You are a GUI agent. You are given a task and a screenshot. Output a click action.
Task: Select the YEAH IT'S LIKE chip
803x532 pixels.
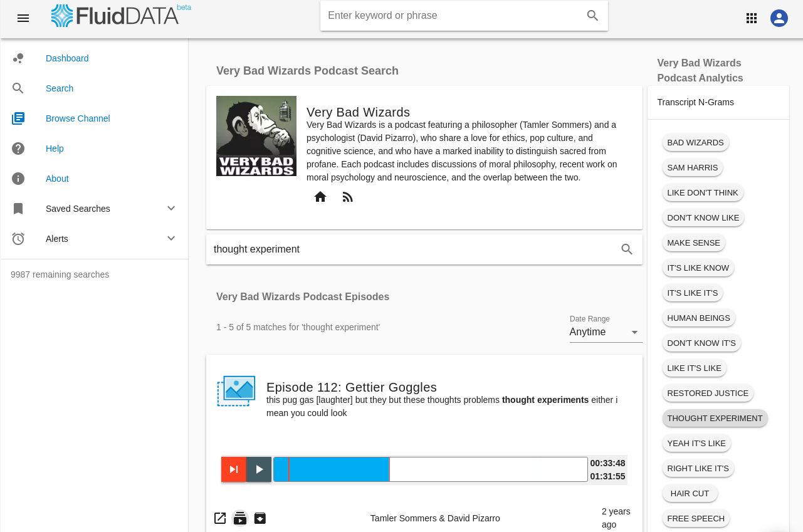[x=696, y=444]
